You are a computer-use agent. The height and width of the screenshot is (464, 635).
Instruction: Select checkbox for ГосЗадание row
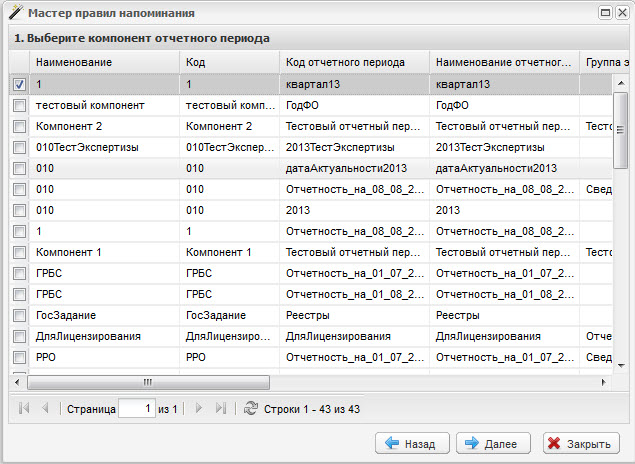(19, 315)
